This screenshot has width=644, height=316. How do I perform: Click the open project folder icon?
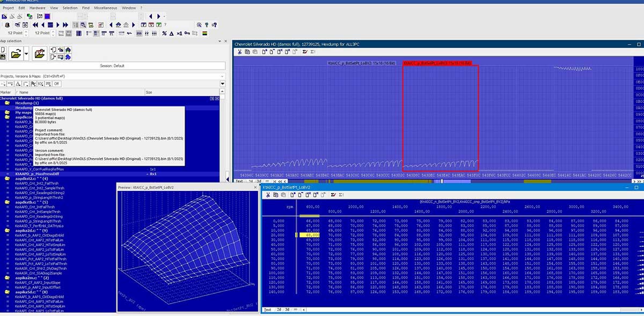[16, 53]
